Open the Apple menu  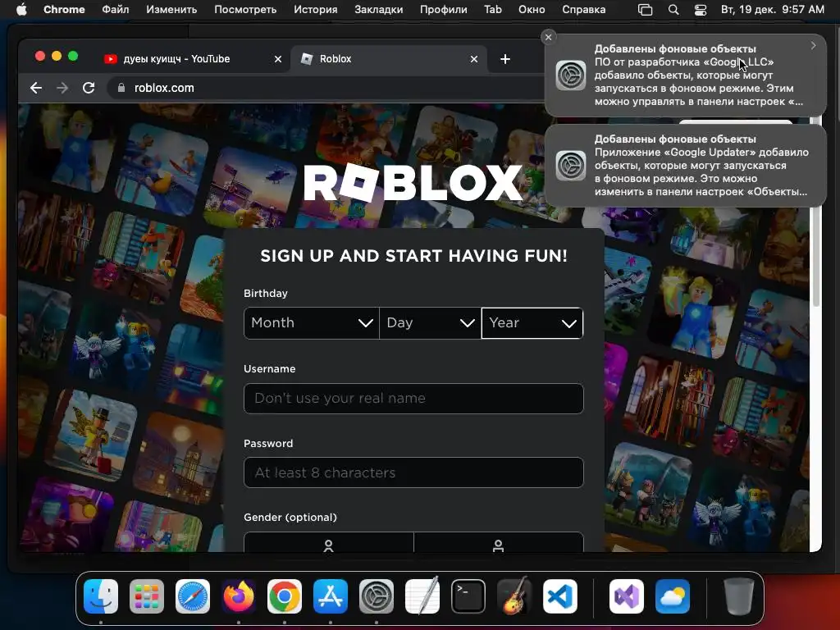click(x=21, y=10)
